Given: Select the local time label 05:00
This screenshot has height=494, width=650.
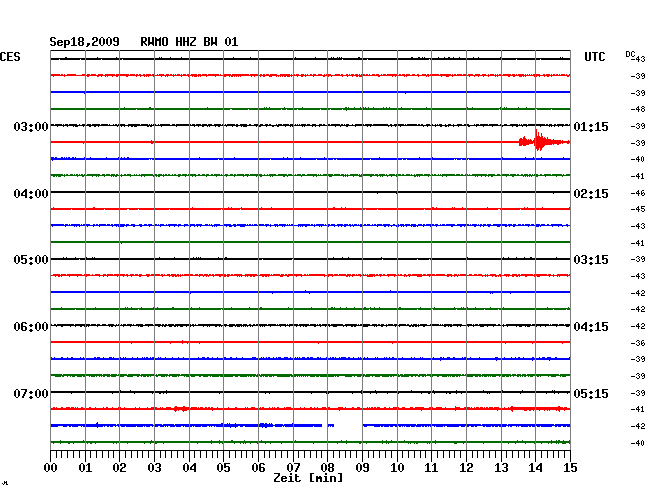Looking at the screenshot, I should [x=31, y=260].
